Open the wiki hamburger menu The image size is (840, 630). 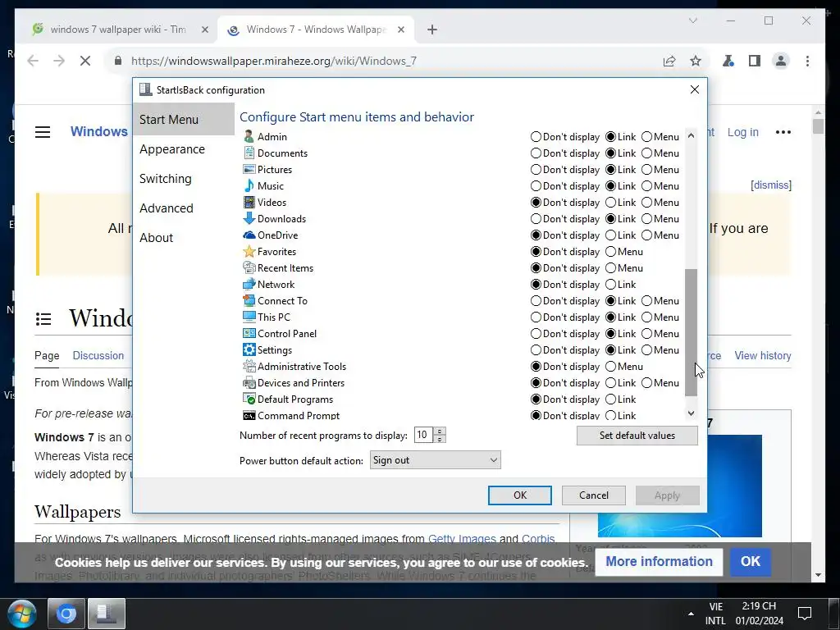click(43, 132)
